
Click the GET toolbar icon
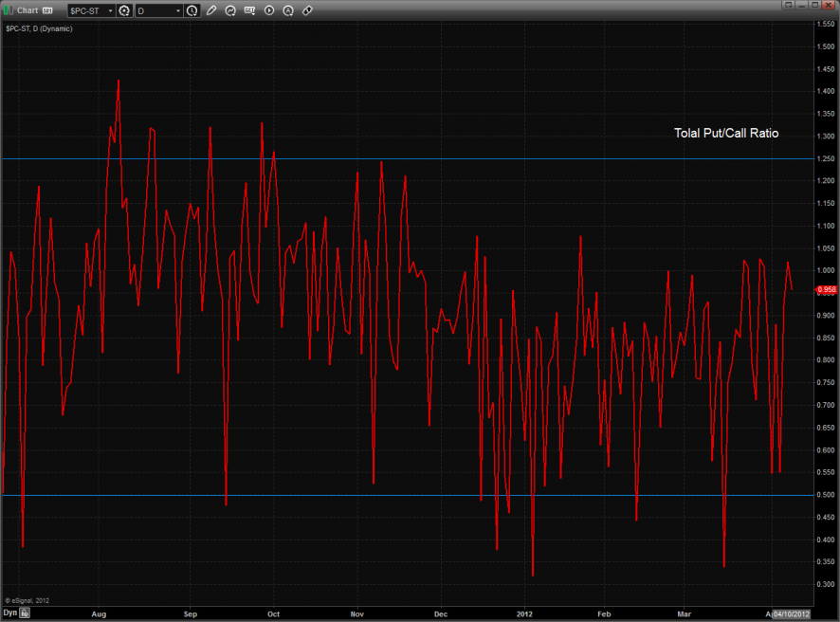click(x=249, y=10)
